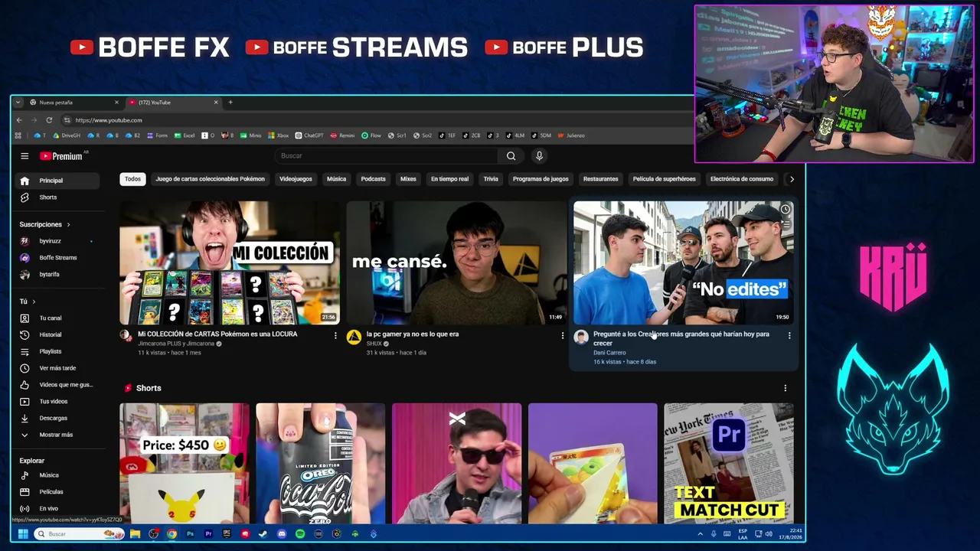Open En vivo in Explorar section

tap(57, 509)
